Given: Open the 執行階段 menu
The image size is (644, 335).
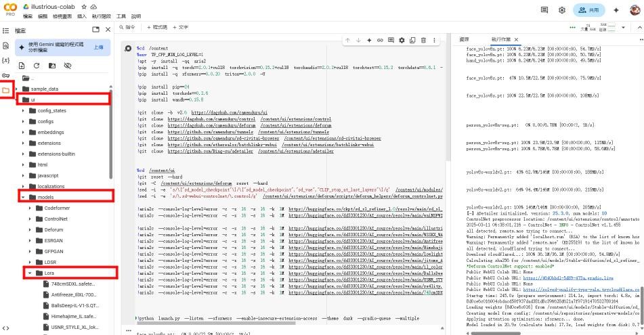Looking at the screenshot, I should pyautogui.click(x=103, y=16).
